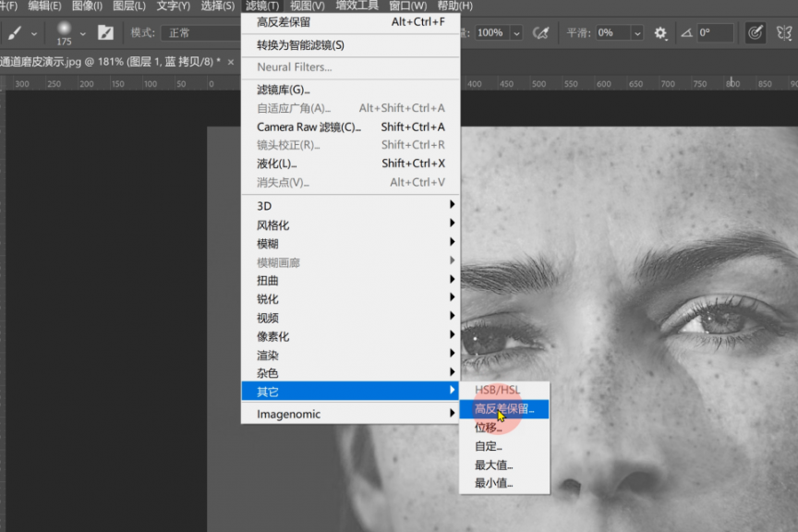Click 转换为智能滤镜(S) menu entry
The width and height of the screenshot is (798, 532).
(300, 44)
